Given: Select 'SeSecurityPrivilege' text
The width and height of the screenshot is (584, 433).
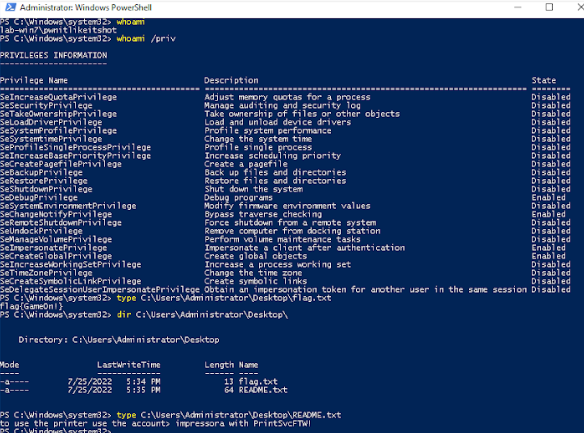Looking at the screenshot, I should tap(46, 106).
